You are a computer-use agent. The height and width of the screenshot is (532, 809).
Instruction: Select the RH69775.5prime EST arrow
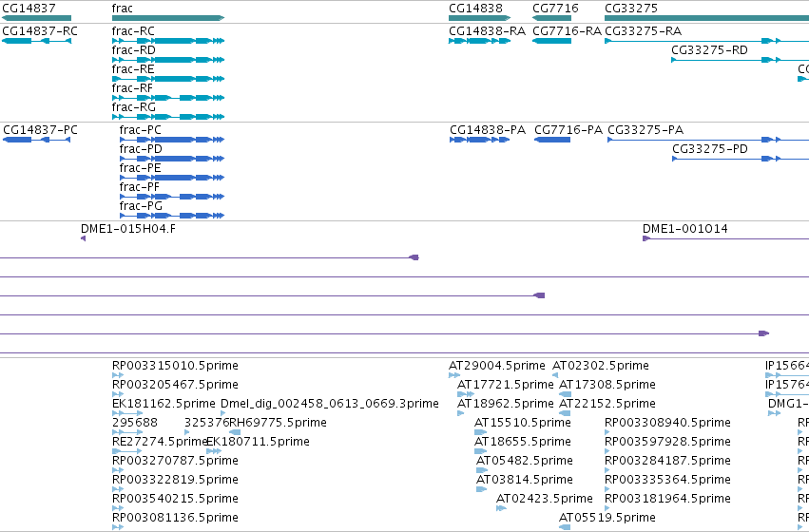point(235,432)
